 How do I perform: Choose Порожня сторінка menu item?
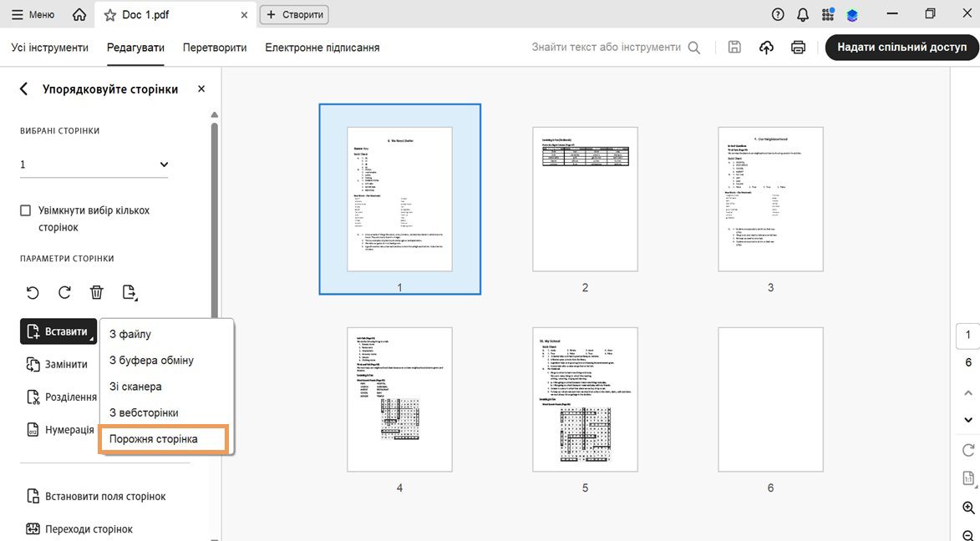pyautogui.click(x=164, y=439)
